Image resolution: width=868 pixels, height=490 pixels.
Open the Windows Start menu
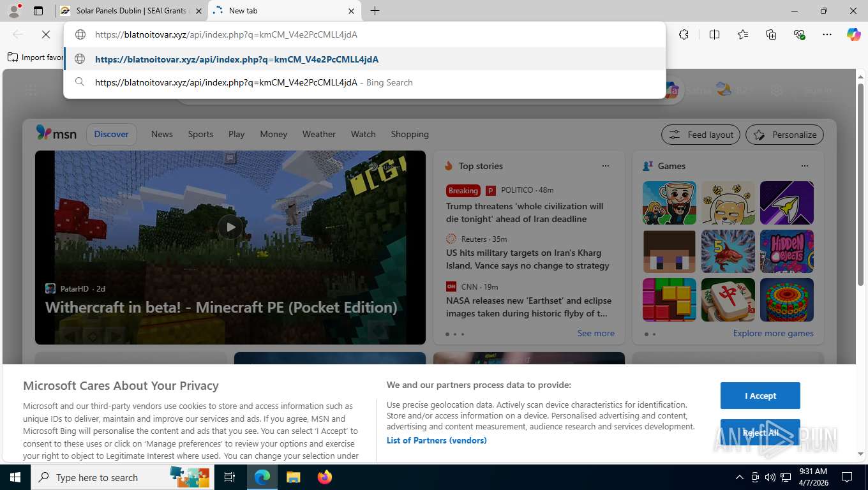click(15, 477)
